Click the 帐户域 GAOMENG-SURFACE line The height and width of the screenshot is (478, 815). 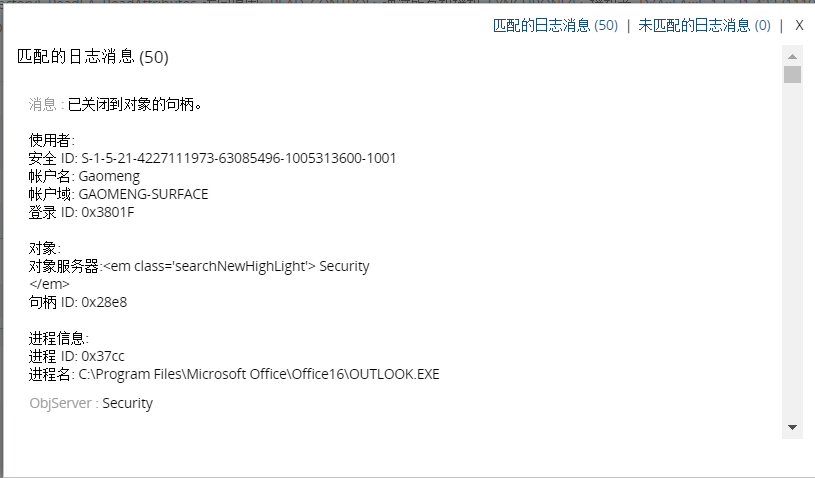pos(119,194)
